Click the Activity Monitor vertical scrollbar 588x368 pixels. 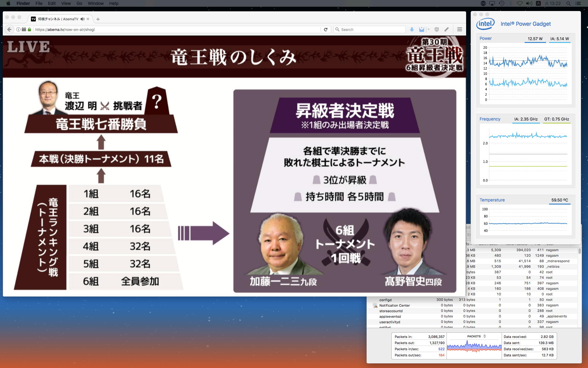[x=579, y=251]
